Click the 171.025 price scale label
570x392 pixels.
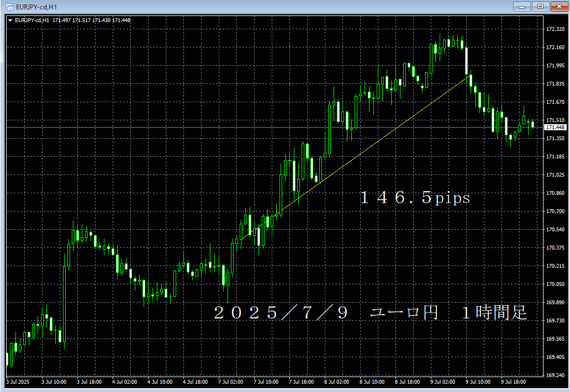pos(555,175)
